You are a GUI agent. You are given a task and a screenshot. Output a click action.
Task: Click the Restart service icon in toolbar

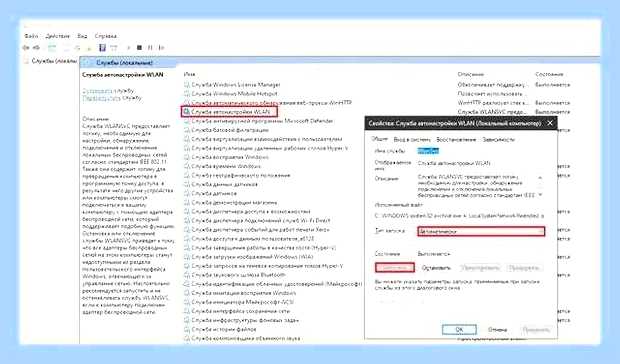[x=161, y=48]
